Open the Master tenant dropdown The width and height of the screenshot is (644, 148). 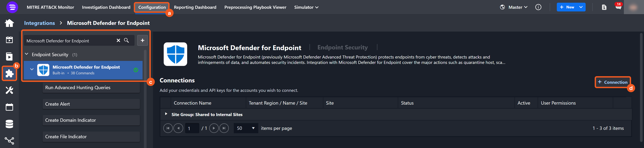tap(518, 7)
